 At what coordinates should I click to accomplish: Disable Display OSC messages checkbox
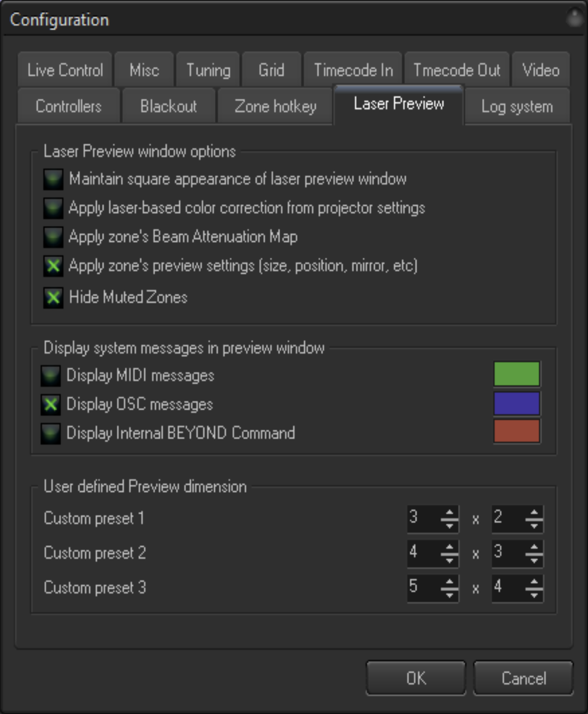click(50, 405)
